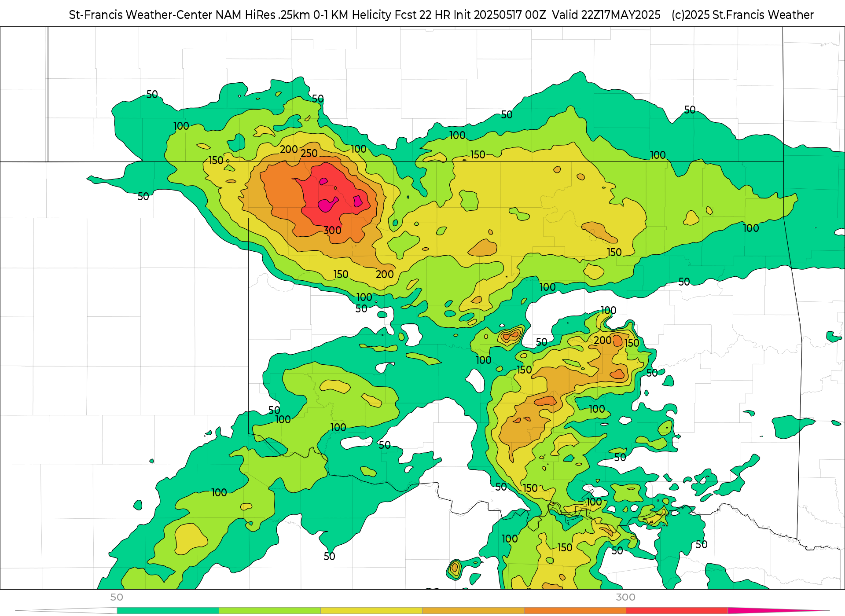Click the gray '300' colorbar tick label

[x=625, y=598]
